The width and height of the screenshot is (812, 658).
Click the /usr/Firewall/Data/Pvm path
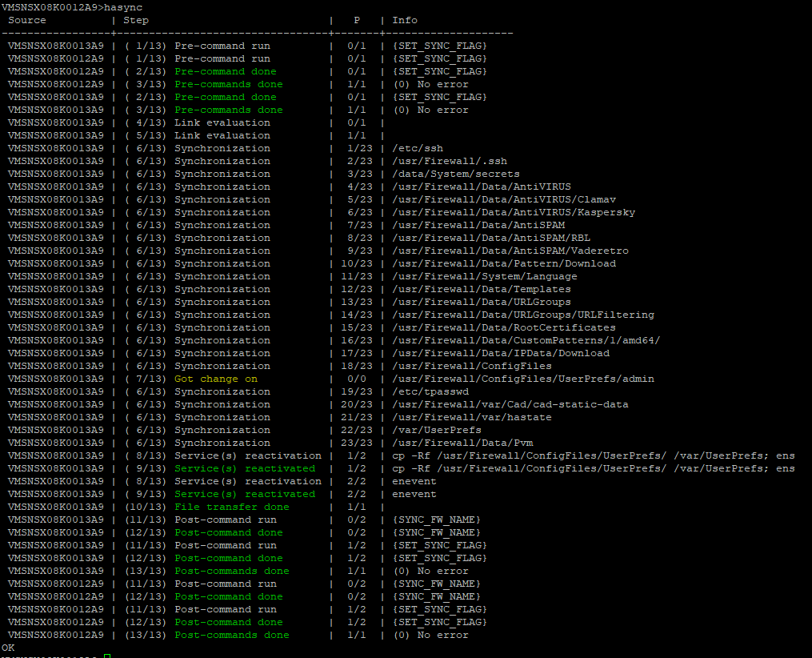(462, 443)
